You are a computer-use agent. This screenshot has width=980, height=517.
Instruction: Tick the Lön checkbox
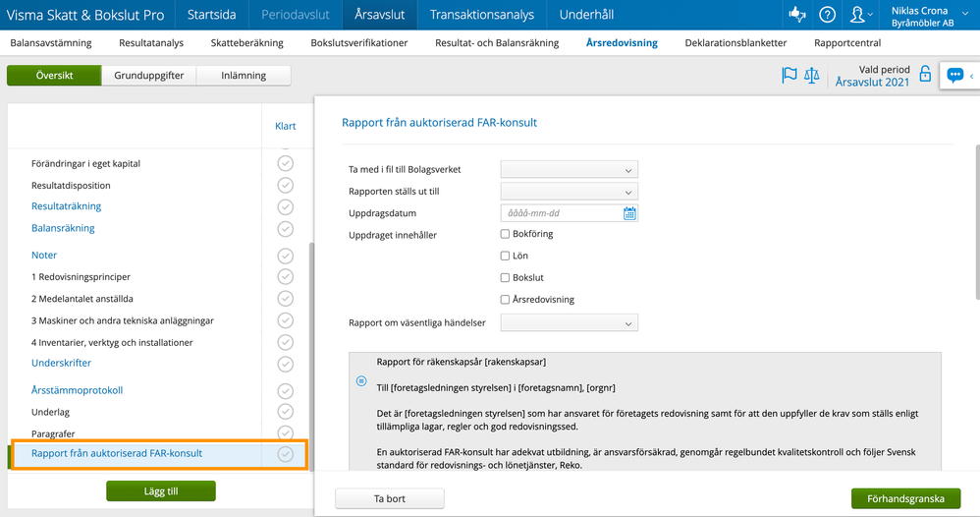pos(505,256)
